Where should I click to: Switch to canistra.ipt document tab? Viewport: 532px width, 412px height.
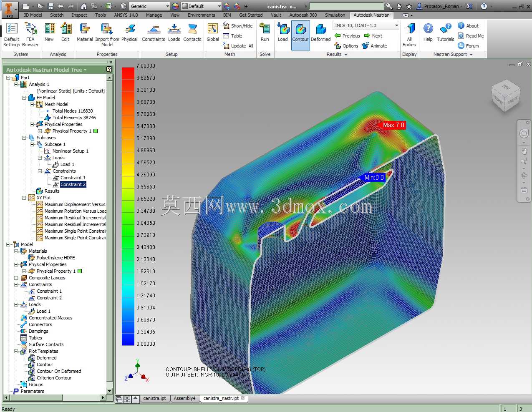tap(154, 398)
